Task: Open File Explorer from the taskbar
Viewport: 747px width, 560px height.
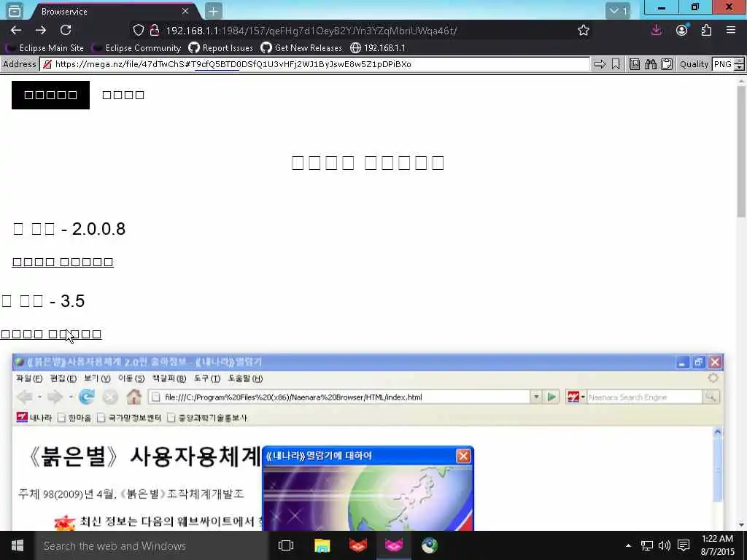Action: 322,545
